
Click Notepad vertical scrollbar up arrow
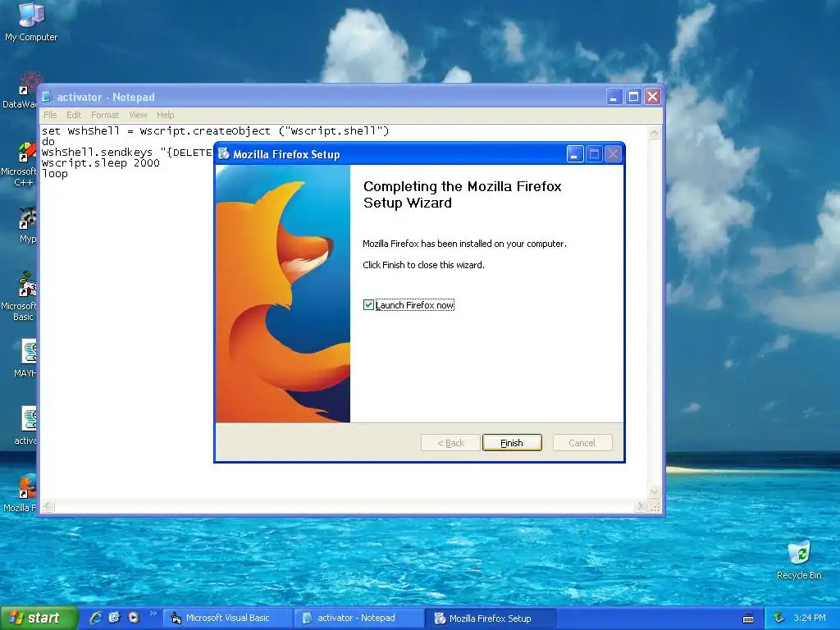(x=654, y=133)
